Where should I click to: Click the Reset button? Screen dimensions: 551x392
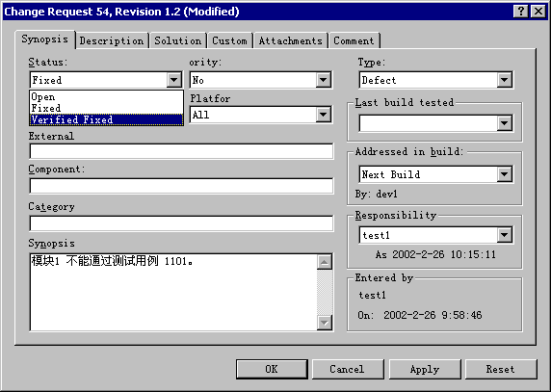tap(501, 369)
